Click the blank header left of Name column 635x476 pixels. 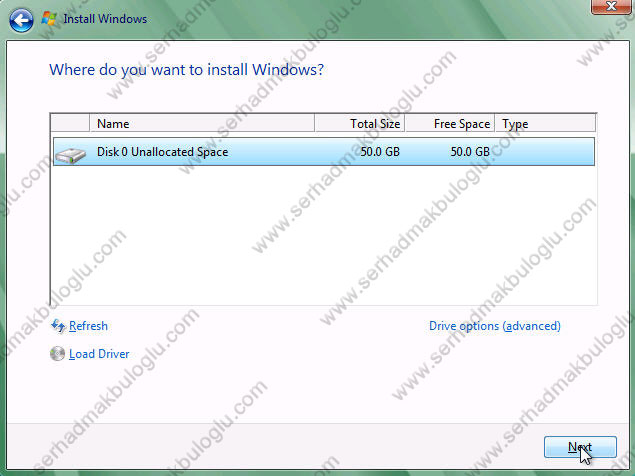(x=70, y=124)
